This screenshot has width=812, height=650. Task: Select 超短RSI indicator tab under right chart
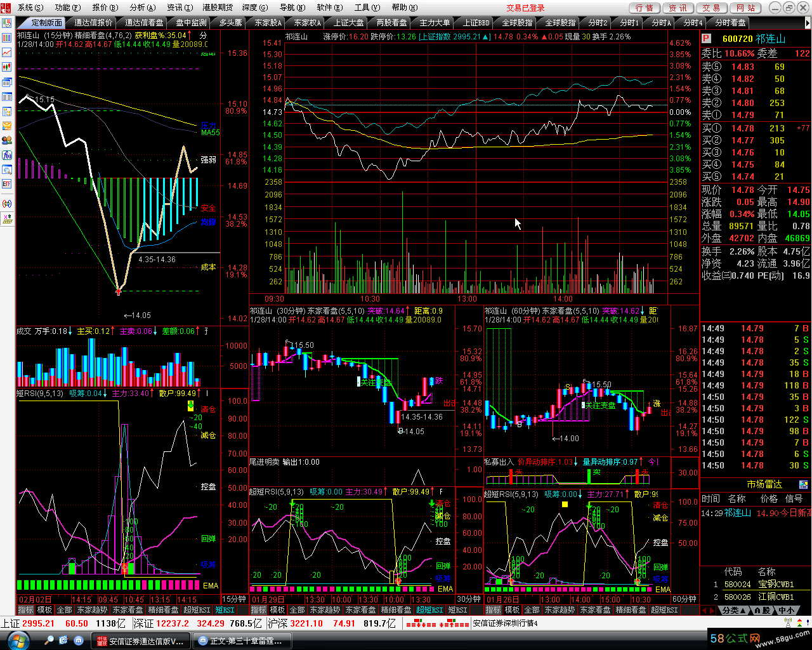click(664, 610)
